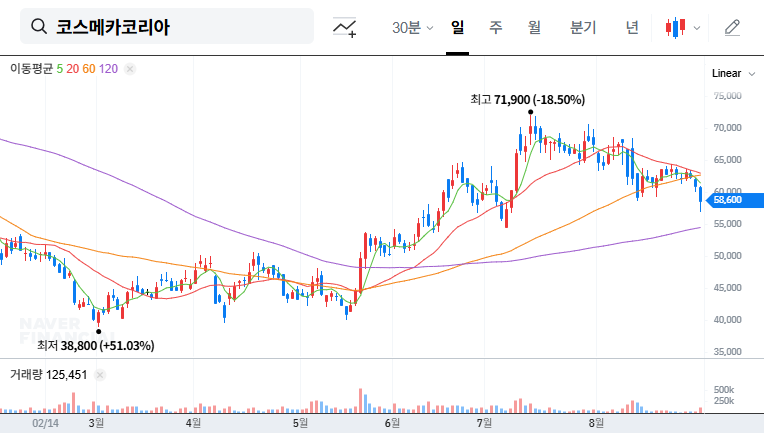The width and height of the screenshot is (764, 433).
Task: Click the 500k volume axis label
Action: pos(724,390)
